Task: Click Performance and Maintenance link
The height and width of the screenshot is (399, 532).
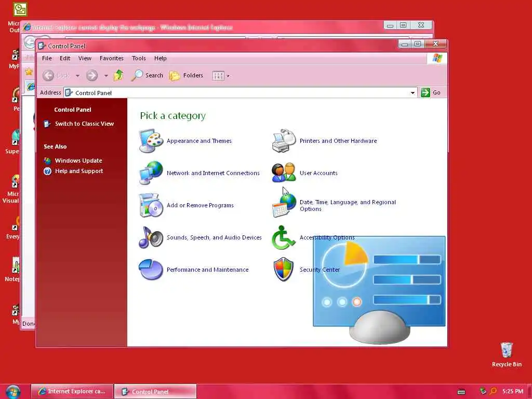Action: (x=208, y=270)
